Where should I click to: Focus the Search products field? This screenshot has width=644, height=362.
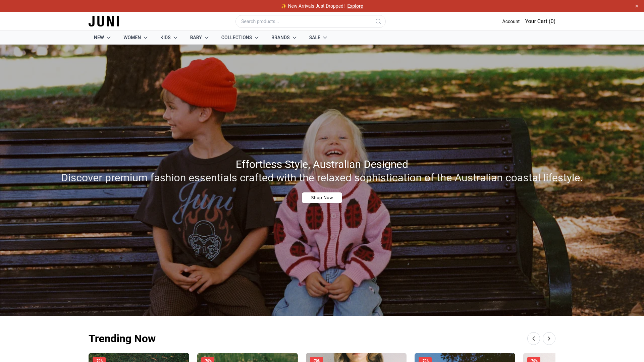click(x=310, y=21)
